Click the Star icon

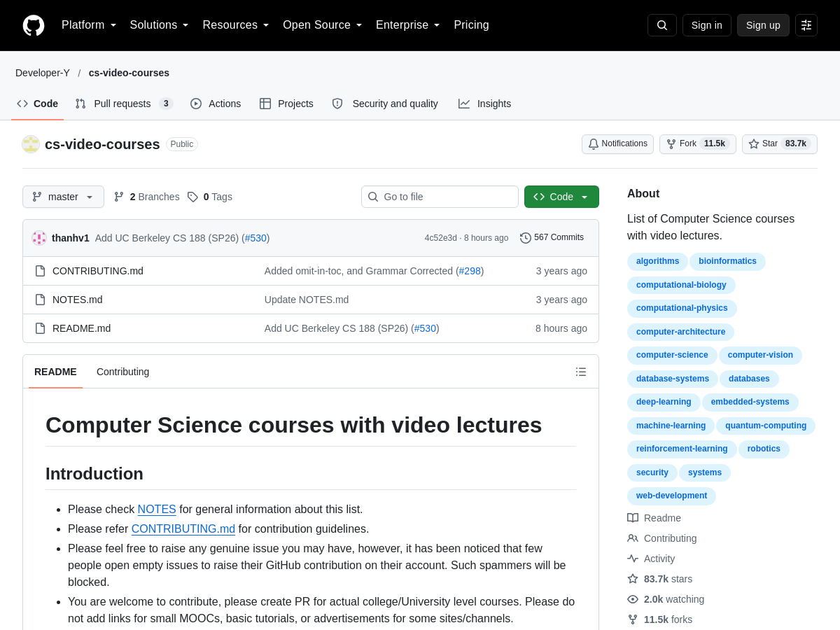click(x=754, y=144)
